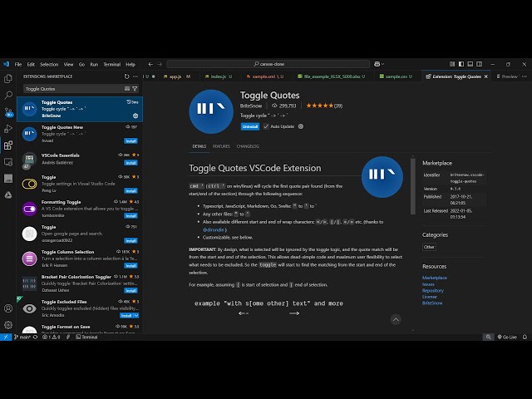Screen dimensions: 532x399
Task: Open Run and Debug view
Action: tap(8, 129)
